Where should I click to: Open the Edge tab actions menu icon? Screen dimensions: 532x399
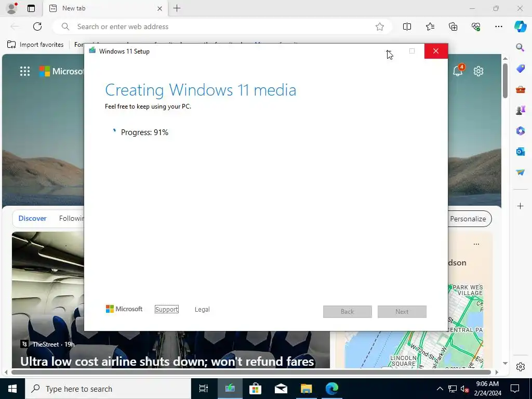(31, 8)
